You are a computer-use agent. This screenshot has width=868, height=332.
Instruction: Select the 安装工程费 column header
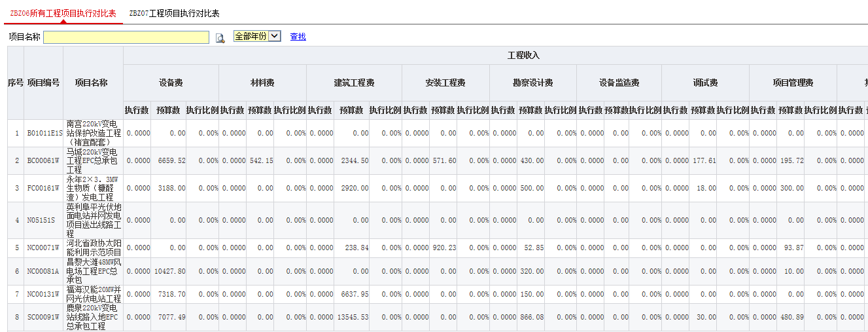pos(445,83)
